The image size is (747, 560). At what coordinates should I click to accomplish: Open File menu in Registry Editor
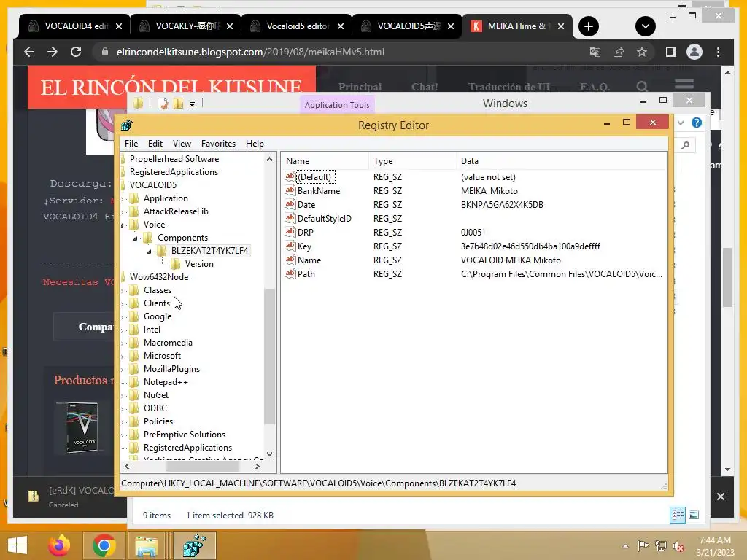coord(131,144)
